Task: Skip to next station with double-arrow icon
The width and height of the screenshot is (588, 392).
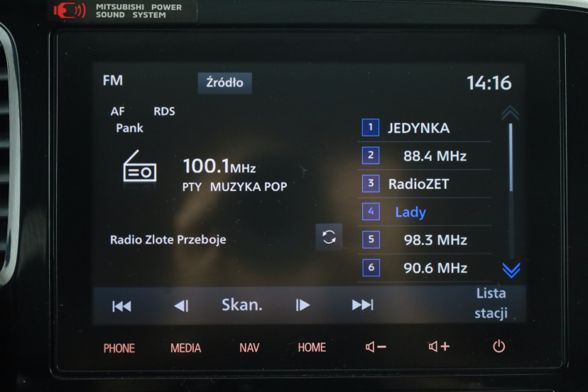Action: 363,305
